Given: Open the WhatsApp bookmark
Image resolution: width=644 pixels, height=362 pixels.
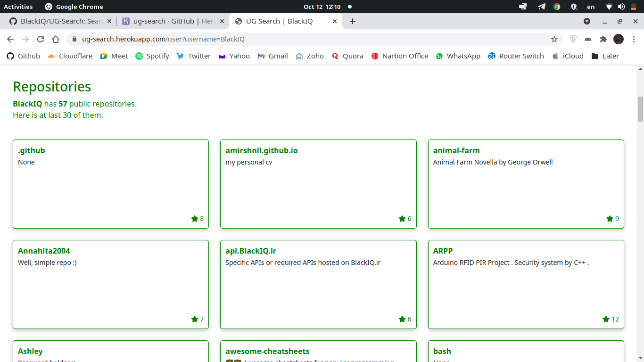Looking at the screenshot, I should pos(458,56).
